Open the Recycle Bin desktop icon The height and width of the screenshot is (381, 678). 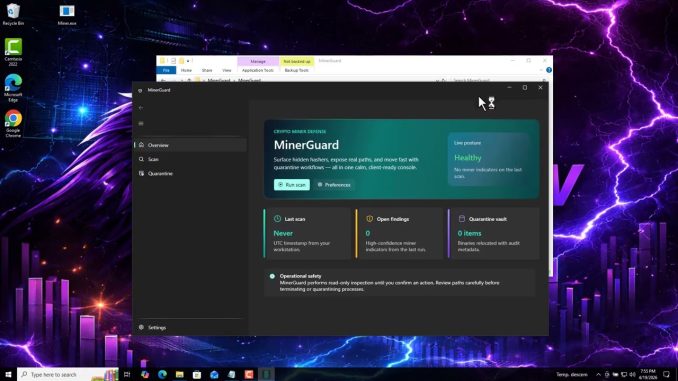(13, 14)
